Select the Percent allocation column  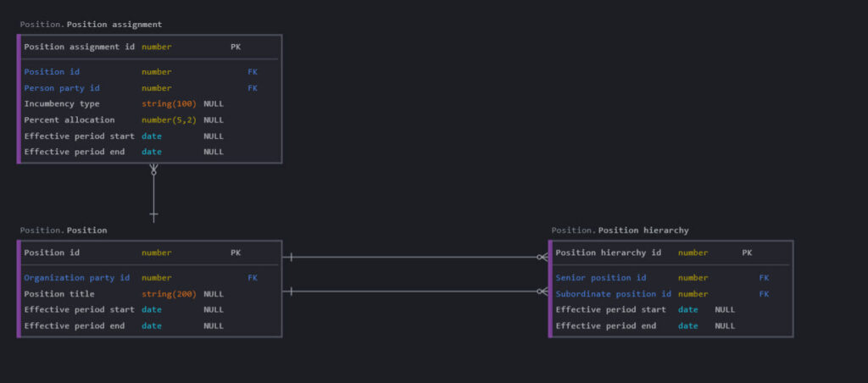(70, 119)
